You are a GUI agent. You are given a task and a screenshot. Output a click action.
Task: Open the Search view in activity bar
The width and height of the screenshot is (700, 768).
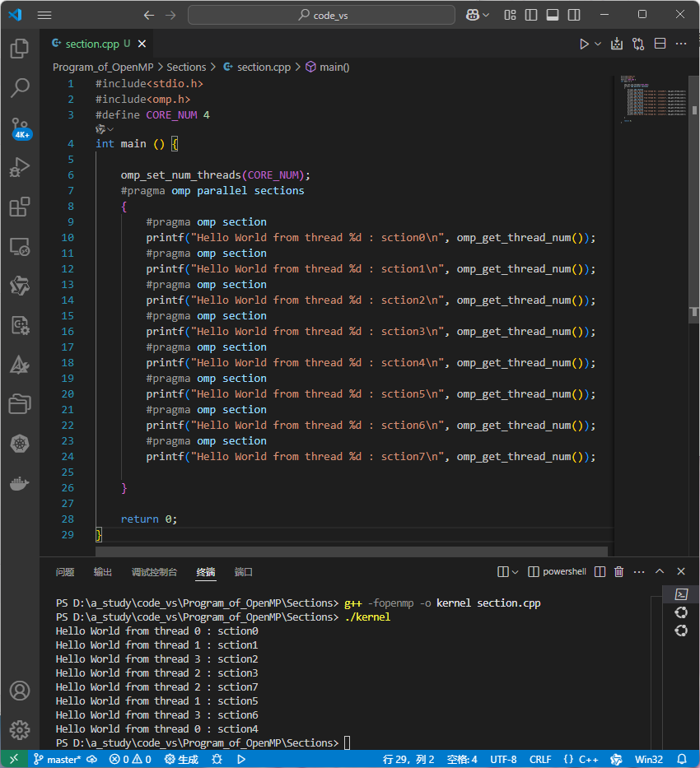tap(20, 88)
